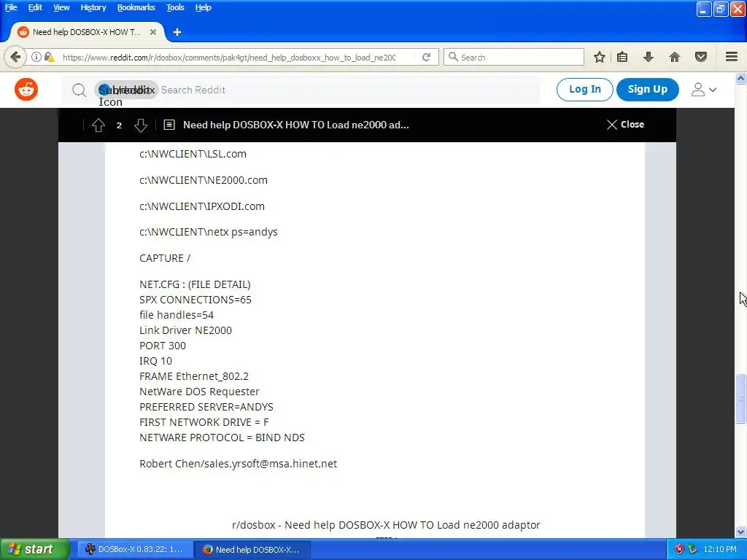This screenshot has height=560, width=747.
Task: Open the Help menu
Action: tap(203, 7)
